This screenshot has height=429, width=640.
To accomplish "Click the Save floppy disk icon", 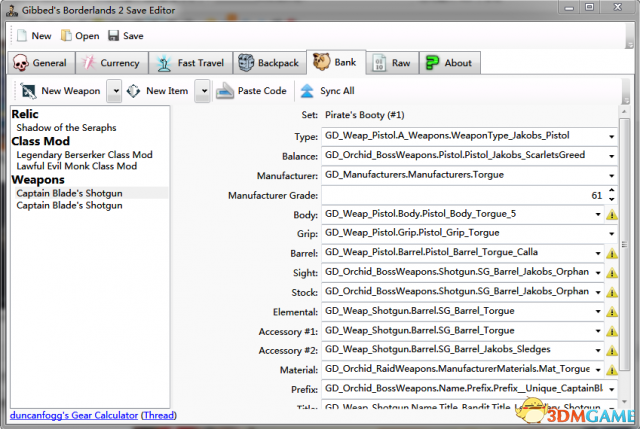I will click(113, 36).
